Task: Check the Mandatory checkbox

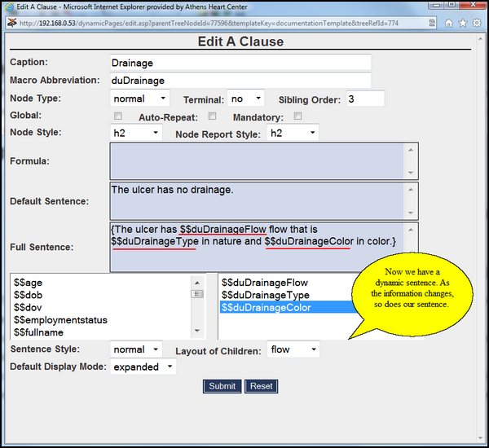Action: click(x=297, y=116)
